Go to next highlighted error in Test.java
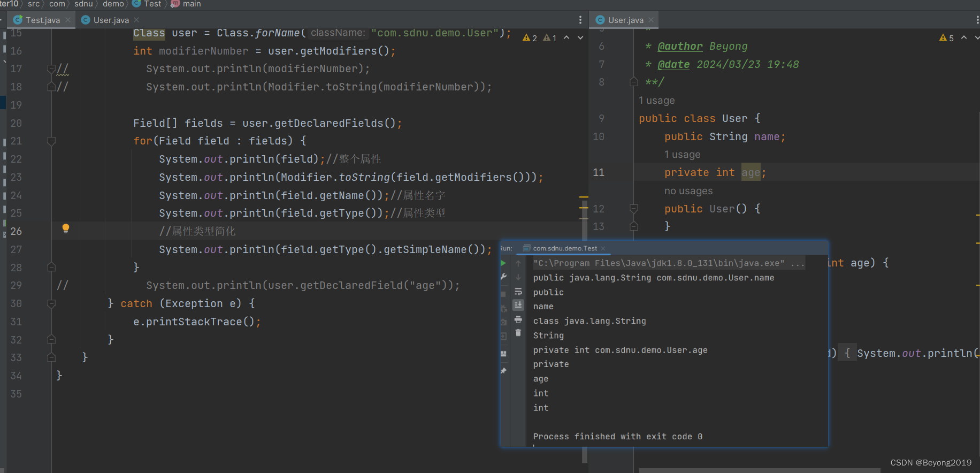The width and height of the screenshot is (980, 473). 580,37
